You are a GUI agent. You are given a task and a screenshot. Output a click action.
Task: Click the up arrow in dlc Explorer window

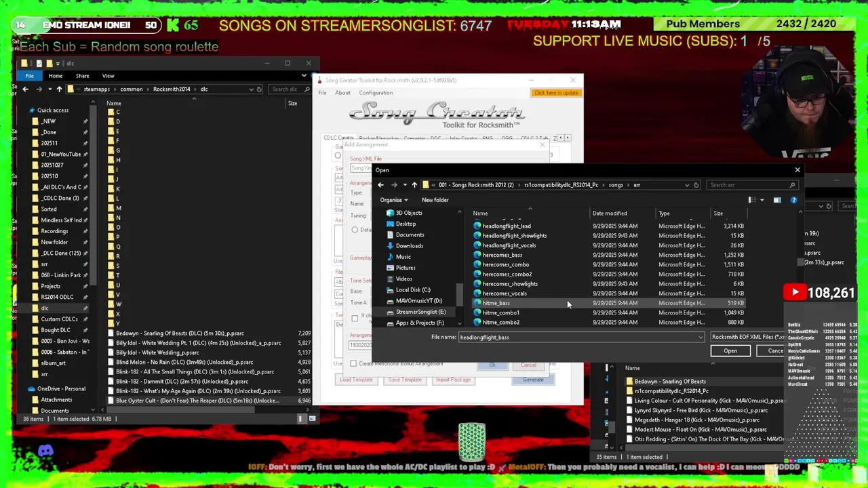(x=59, y=89)
